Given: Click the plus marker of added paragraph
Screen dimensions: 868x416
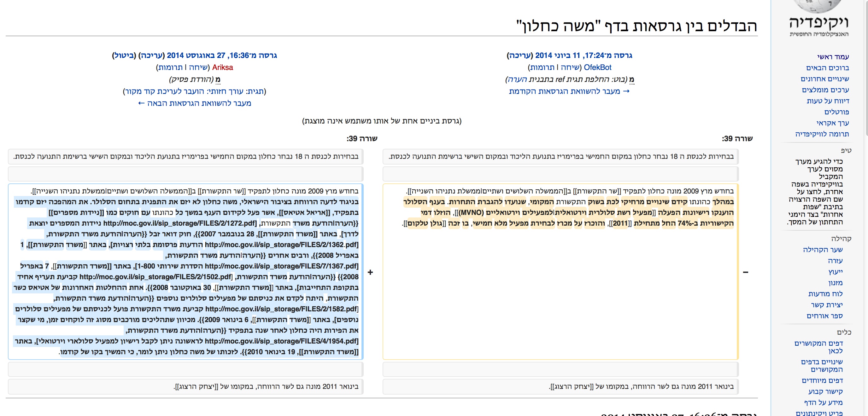Looking at the screenshot, I should pyautogui.click(x=370, y=272).
